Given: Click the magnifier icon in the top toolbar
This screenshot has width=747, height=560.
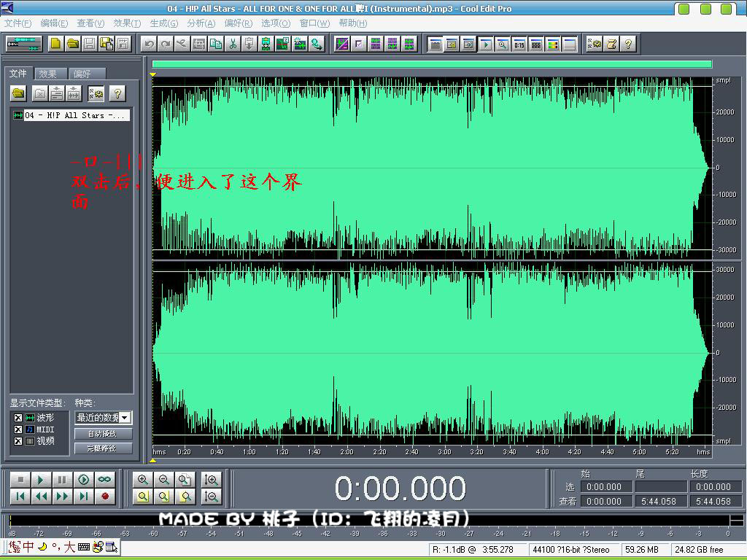Looking at the screenshot, I should (x=502, y=44).
